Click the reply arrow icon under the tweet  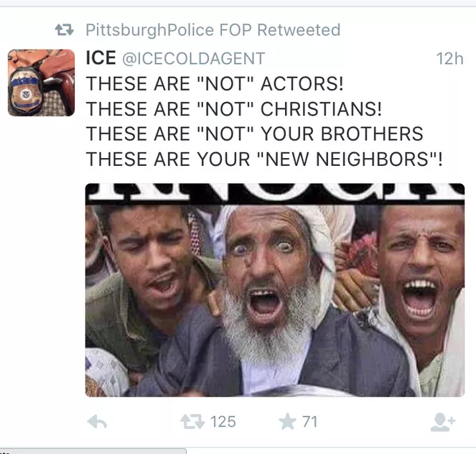pyautogui.click(x=97, y=422)
